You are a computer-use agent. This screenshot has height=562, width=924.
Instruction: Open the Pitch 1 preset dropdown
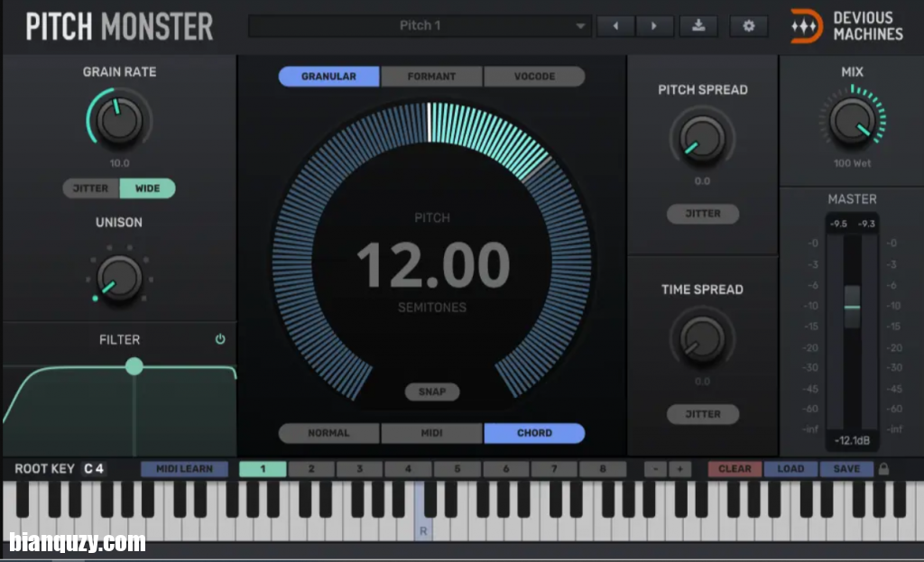click(420, 26)
